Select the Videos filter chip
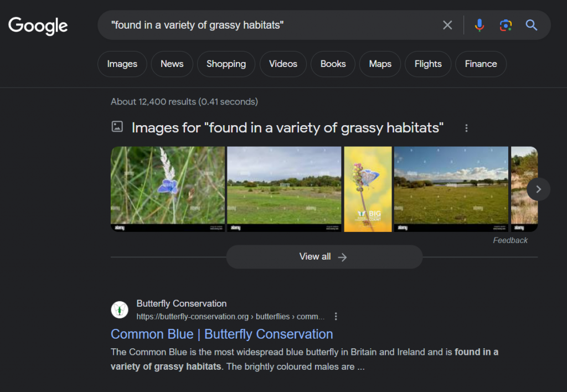567x392 pixels. [283, 64]
